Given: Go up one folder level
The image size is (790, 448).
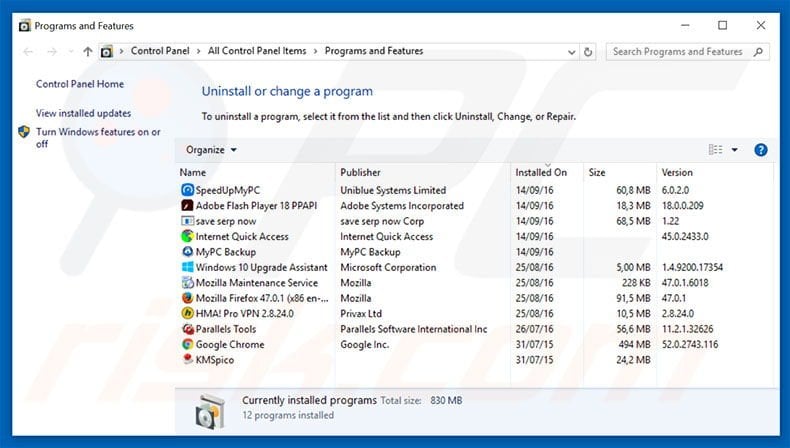Looking at the screenshot, I should (x=88, y=51).
